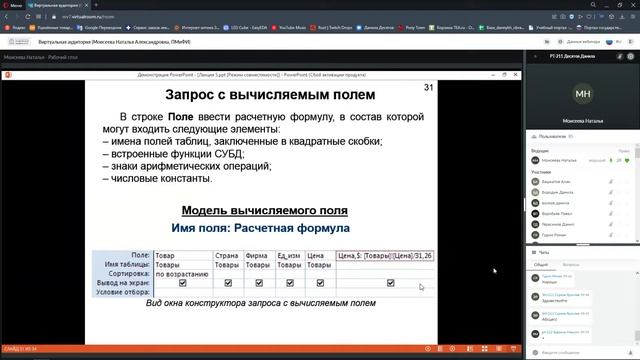Open the ad blocker shield icon
The height and width of the screenshot is (360, 640).
[x=571, y=17]
